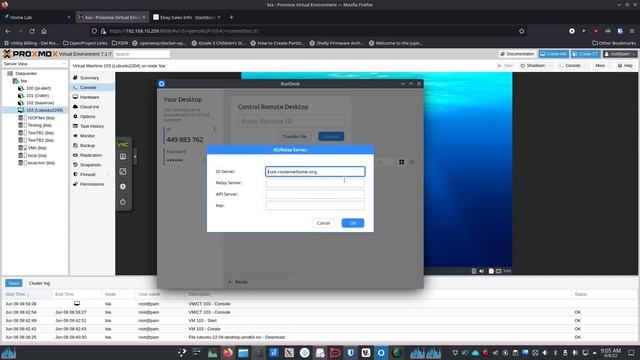Click the Proxmox Create VM button
640x360 pixels.
[553, 54]
